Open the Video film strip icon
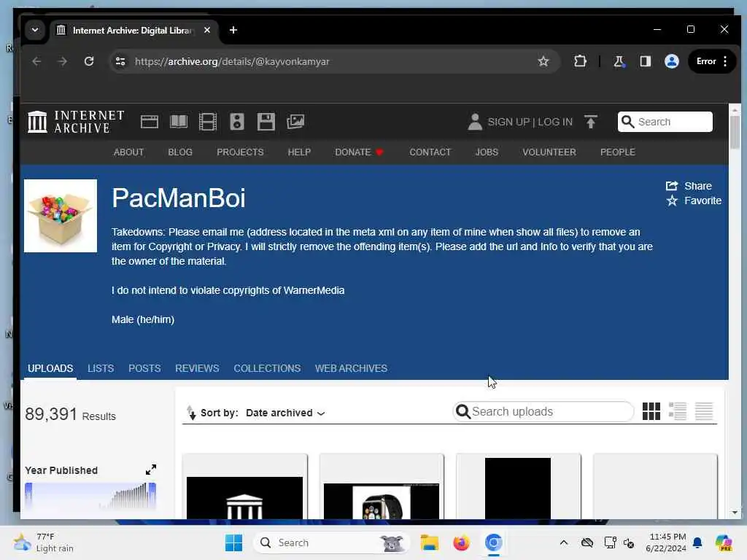747x560 pixels. [208, 122]
